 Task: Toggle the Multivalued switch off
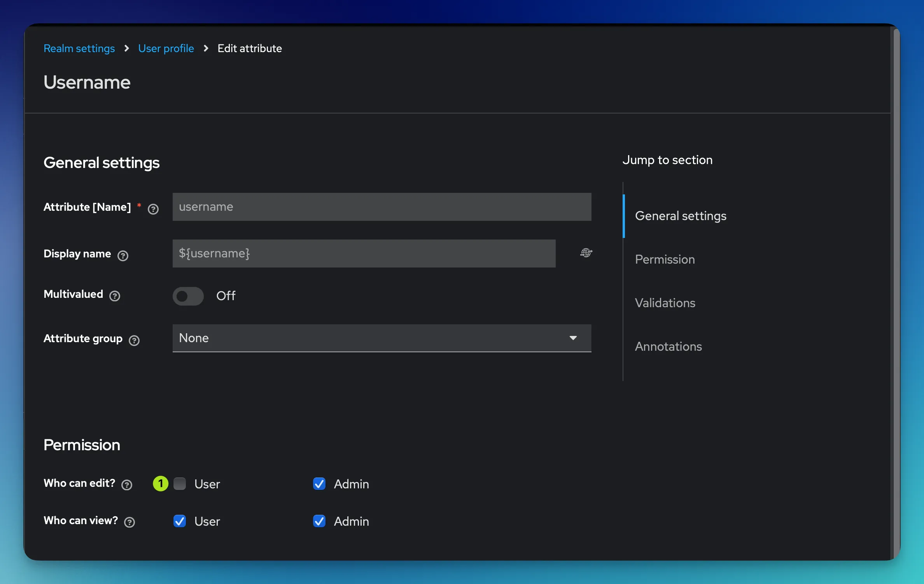[x=187, y=295]
